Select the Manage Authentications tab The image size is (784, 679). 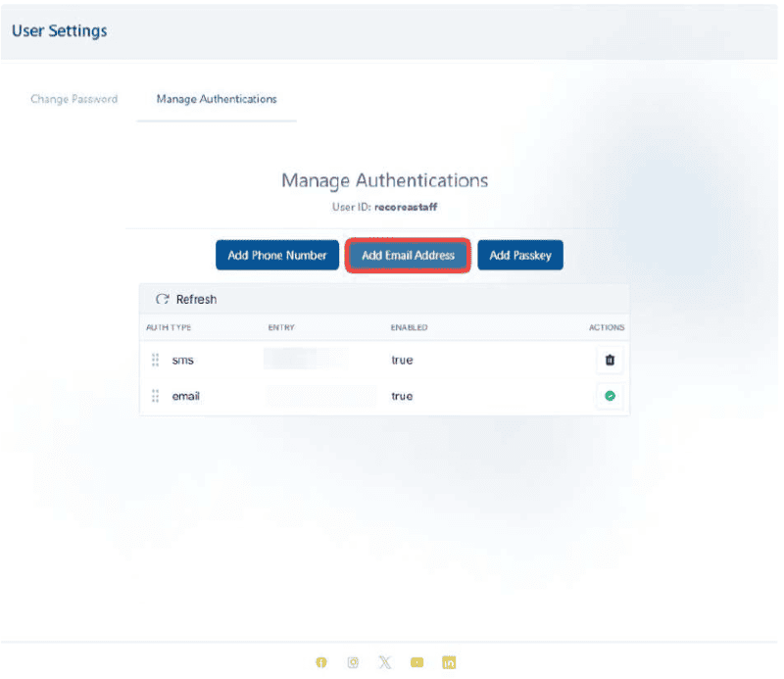click(x=217, y=99)
